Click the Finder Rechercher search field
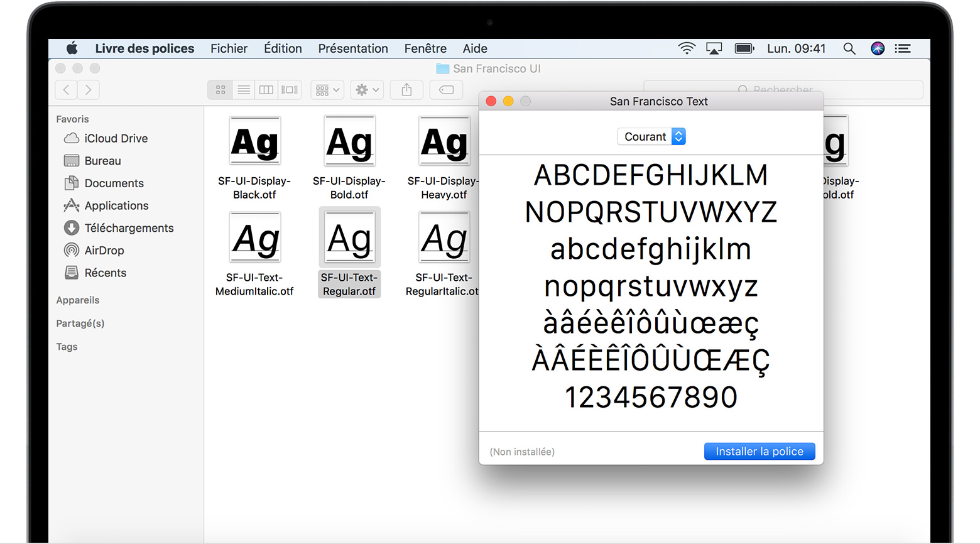This screenshot has height=544, width=980. coord(783,90)
